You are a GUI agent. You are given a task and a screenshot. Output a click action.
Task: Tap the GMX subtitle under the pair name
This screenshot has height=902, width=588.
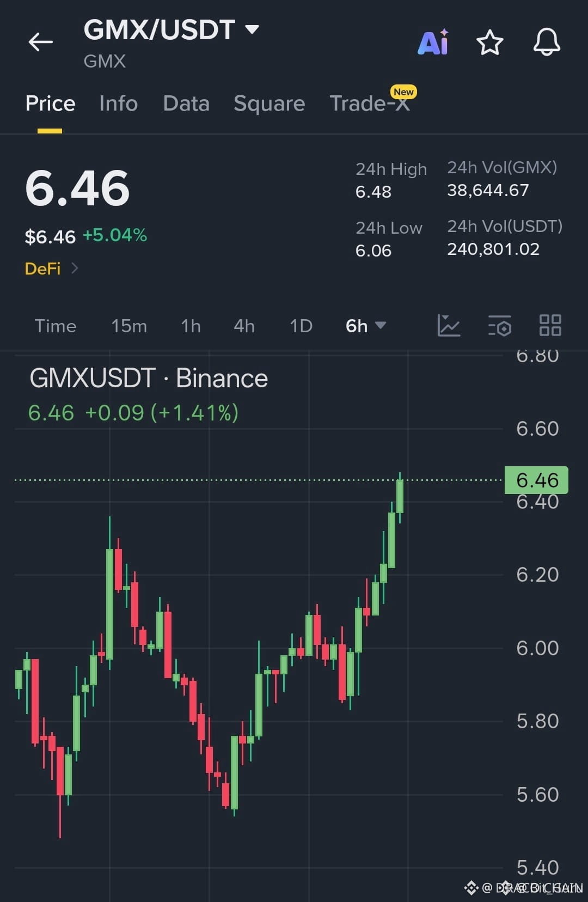tap(105, 61)
